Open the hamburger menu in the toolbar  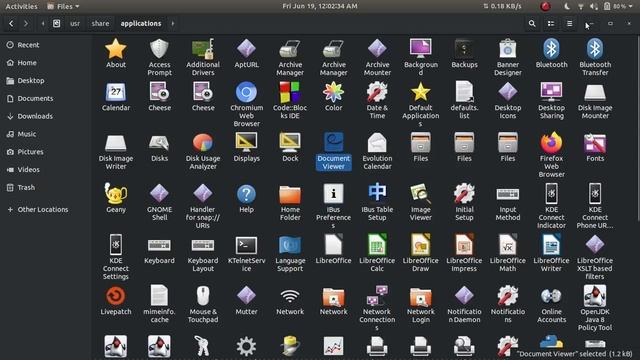pyautogui.click(x=569, y=24)
